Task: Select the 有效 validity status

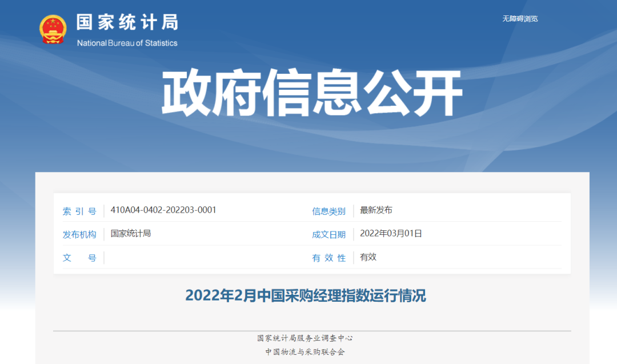Action: (x=367, y=257)
